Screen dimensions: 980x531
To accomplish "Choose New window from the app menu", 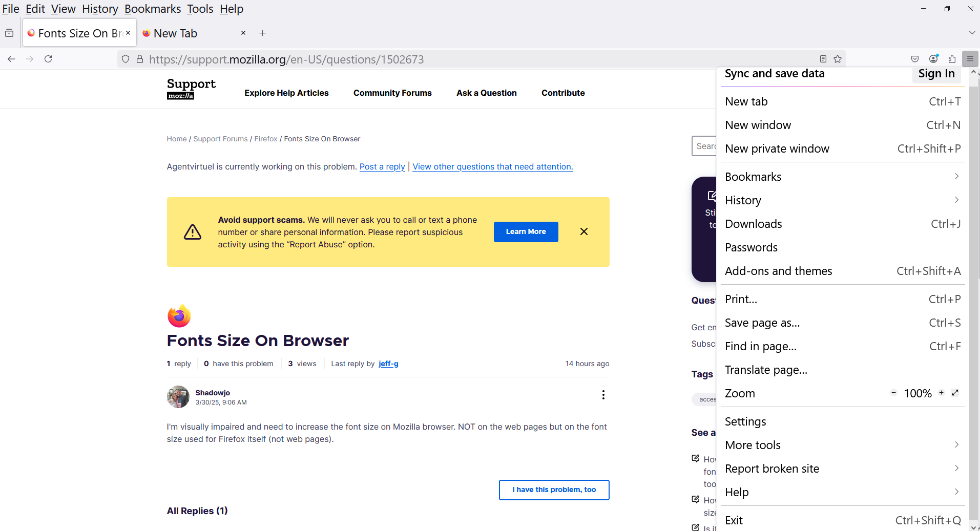I will [842, 125].
